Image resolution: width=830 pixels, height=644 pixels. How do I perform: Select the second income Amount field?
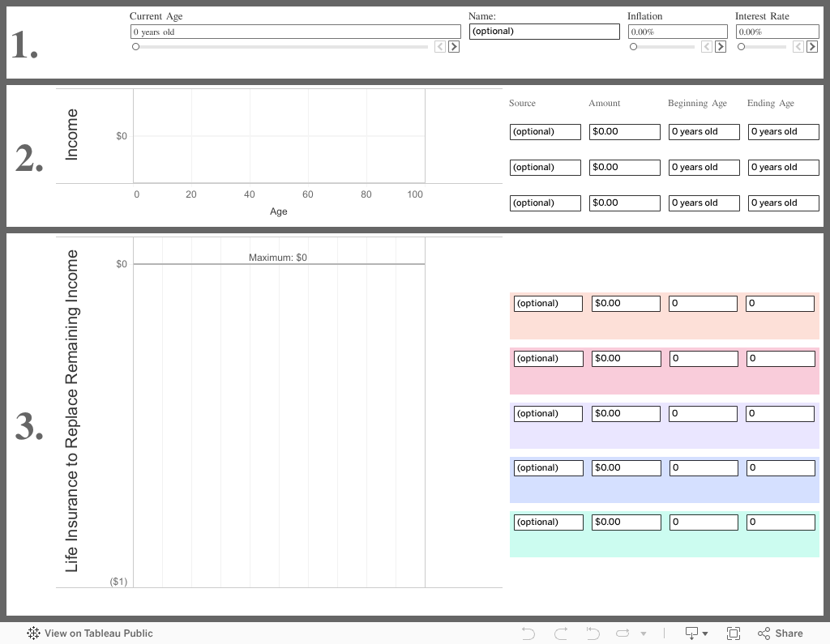pyautogui.click(x=624, y=167)
